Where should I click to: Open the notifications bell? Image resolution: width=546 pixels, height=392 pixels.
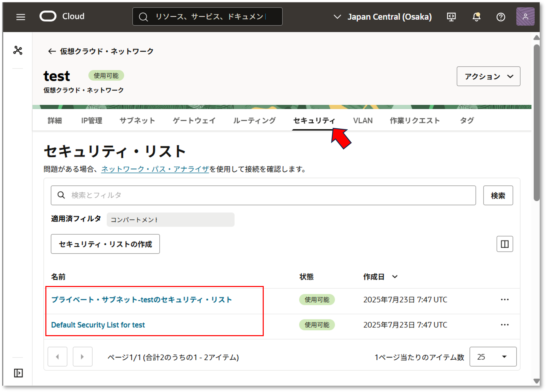(x=476, y=17)
